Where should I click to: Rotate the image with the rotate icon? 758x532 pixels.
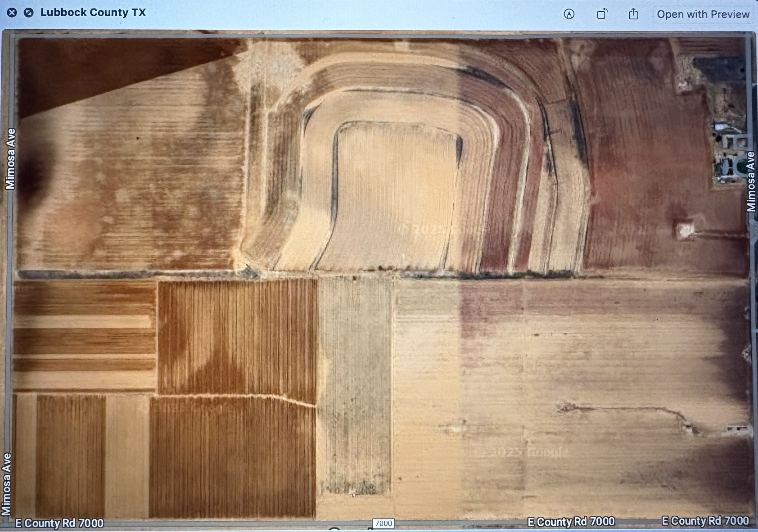coord(602,14)
